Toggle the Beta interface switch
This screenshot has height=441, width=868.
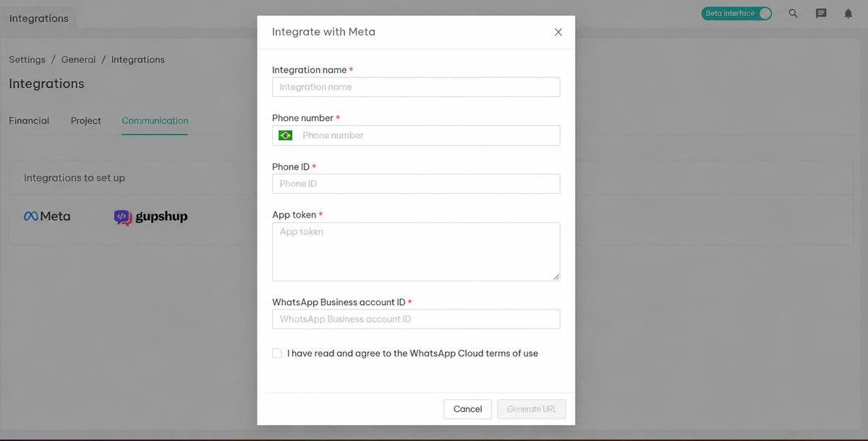(x=737, y=13)
